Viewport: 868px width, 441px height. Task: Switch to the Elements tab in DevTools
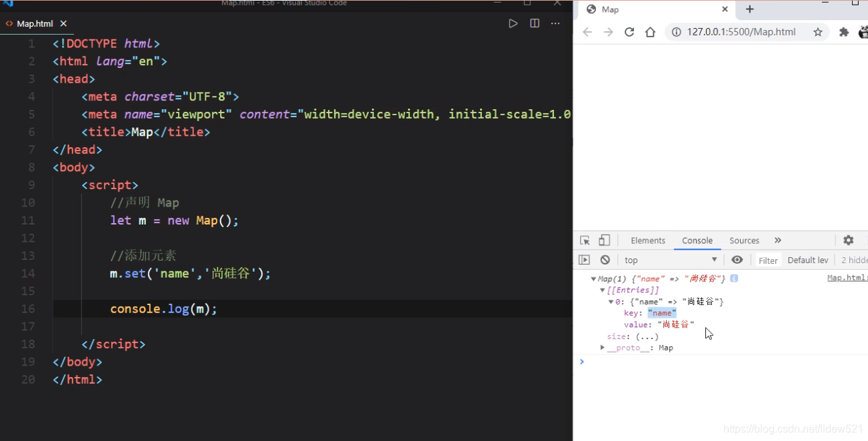click(x=647, y=240)
